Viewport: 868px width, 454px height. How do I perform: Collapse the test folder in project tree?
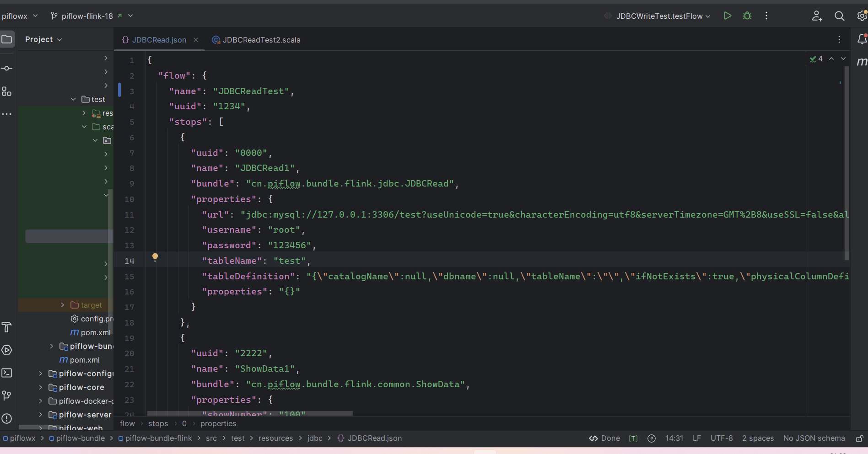click(x=73, y=99)
